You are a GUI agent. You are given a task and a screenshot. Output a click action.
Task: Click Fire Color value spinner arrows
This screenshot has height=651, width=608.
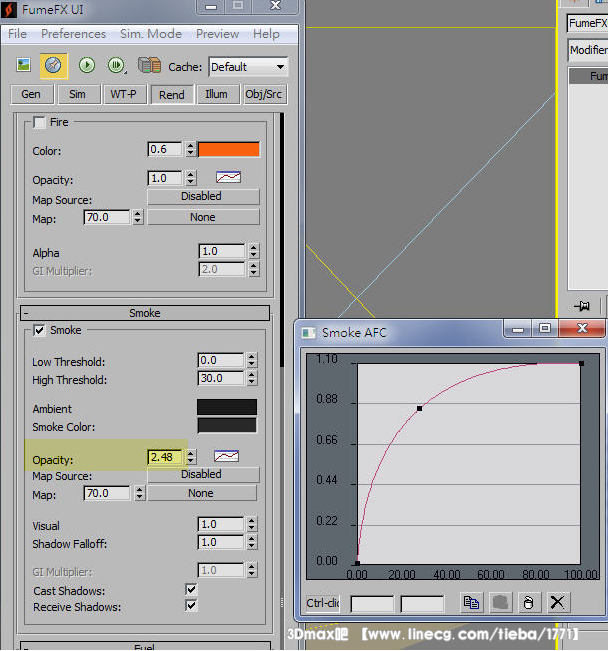(190, 149)
